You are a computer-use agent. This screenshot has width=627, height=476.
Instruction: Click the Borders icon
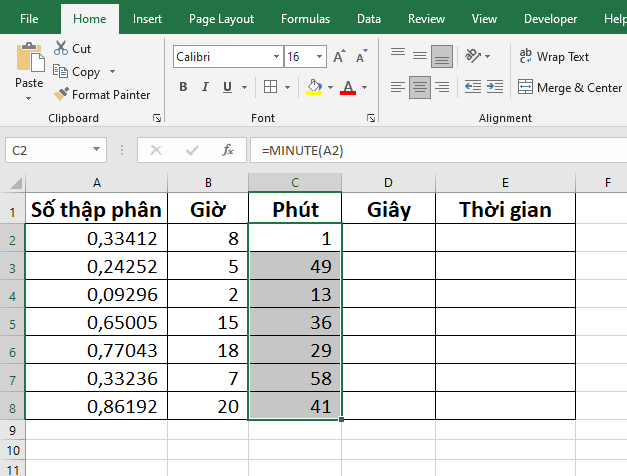click(x=269, y=87)
